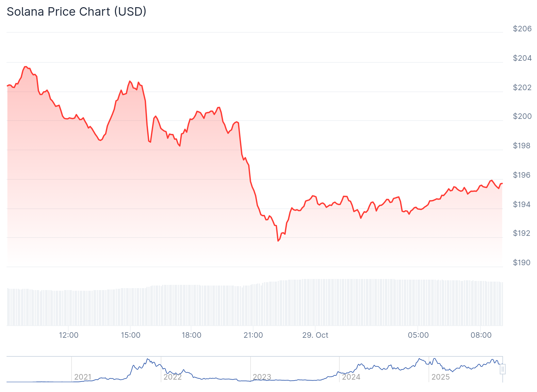Click the navigator range handle at right edge
This screenshot has height=392, width=537.
(503, 369)
